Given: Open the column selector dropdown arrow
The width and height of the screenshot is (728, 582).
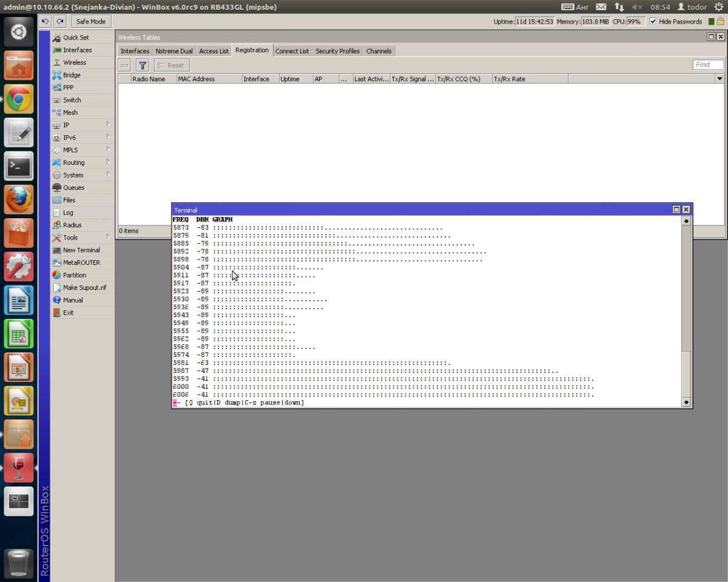Looking at the screenshot, I should pyautogui.click(x=720, y=79).
